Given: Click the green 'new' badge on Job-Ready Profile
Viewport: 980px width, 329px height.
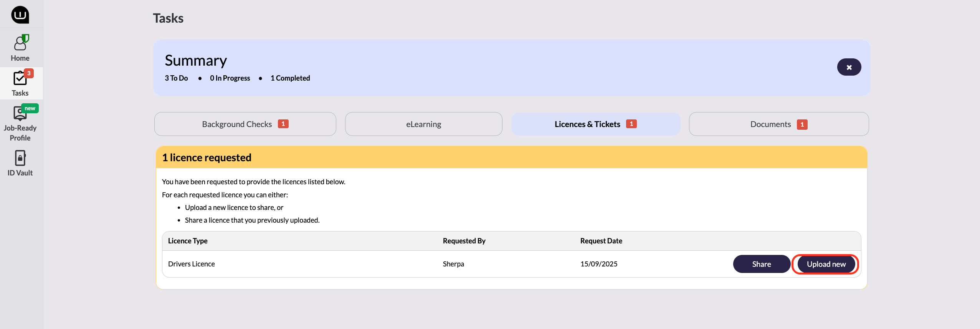Looking at the screenshot, I should [x=30, y=108].
